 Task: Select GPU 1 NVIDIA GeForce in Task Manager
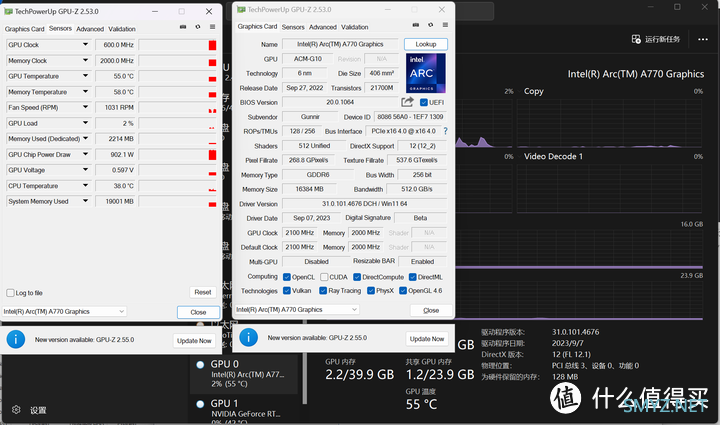click(244, 408)
